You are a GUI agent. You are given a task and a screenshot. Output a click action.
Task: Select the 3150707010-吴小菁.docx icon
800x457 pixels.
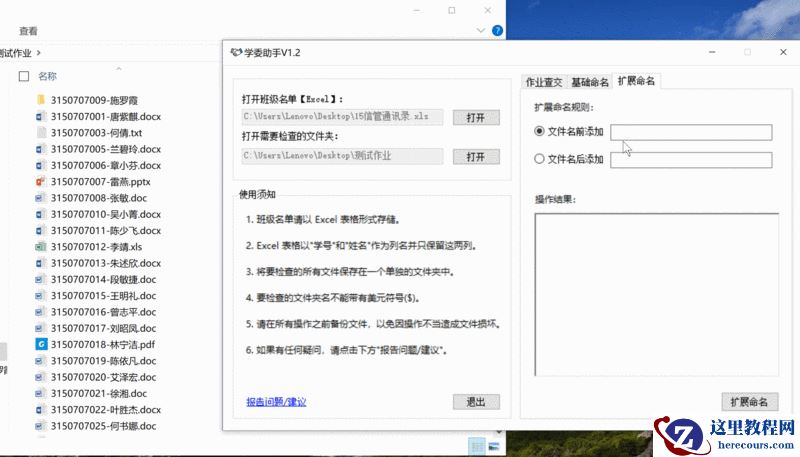[41, 214]
